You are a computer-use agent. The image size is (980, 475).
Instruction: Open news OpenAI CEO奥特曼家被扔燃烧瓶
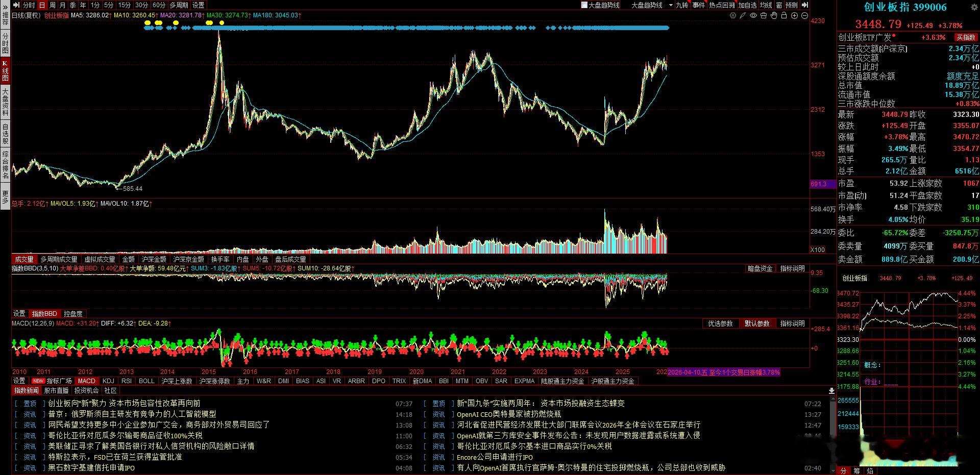[509, 414]
